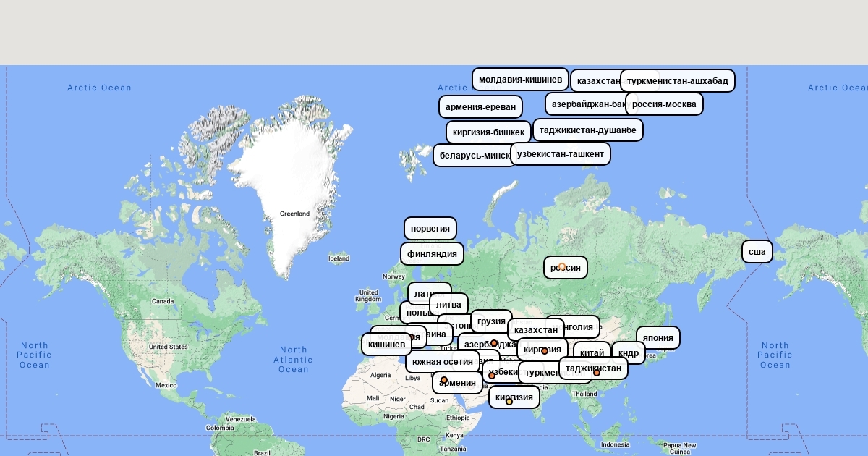This screenshot has height=456, width=868.
Task: Click the Tanzania country name
Action: [452, 449]
